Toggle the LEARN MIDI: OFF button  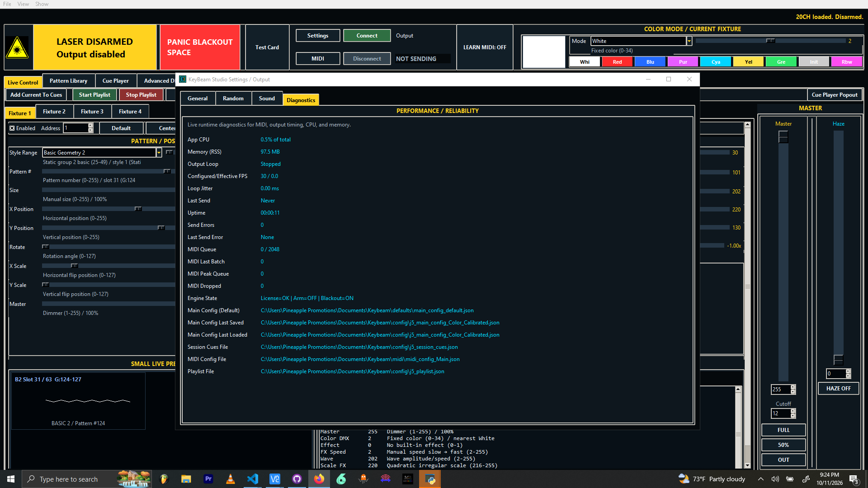click(x=485, y=47)
